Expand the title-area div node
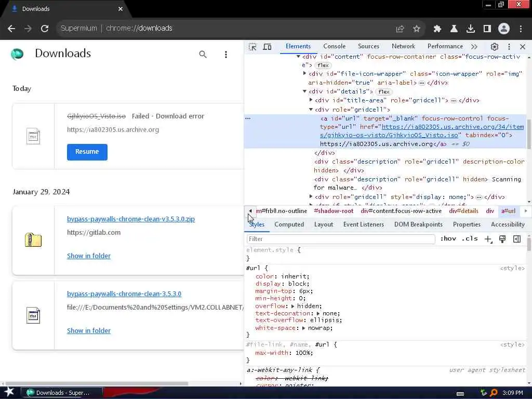This screenshot has width=532, height=399. click(311, 100)
